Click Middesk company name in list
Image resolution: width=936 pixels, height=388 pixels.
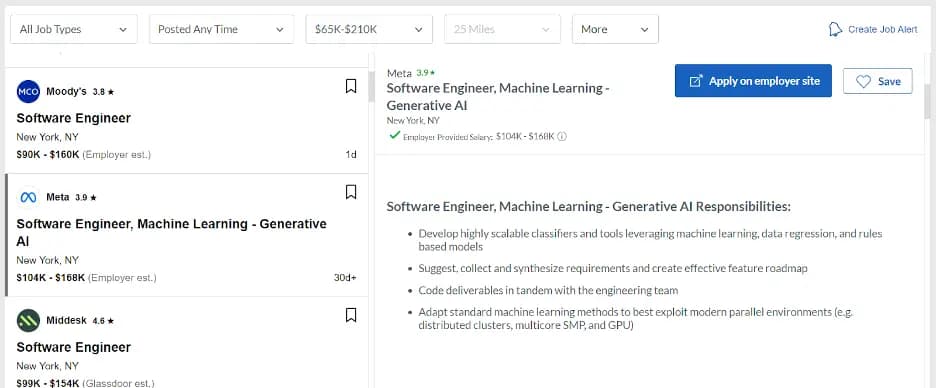click(x=66, y=321)
